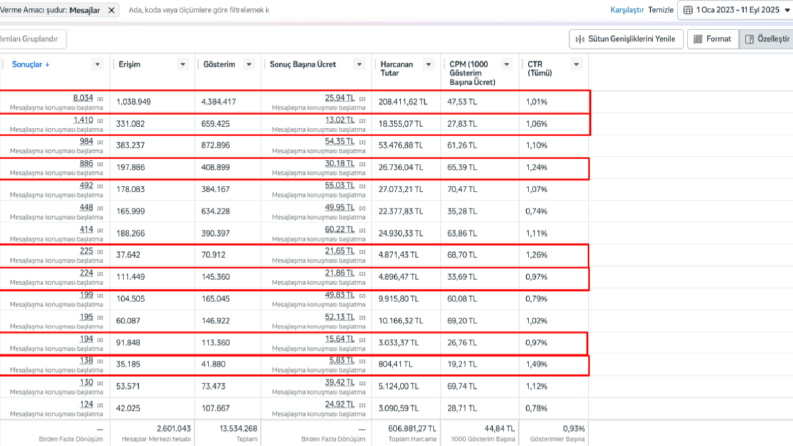The width and height of the screenshot is (793, 446).
Task: Click the 804,41 TL spend cell
Action: pyautogui.click(x=395, y=364)
